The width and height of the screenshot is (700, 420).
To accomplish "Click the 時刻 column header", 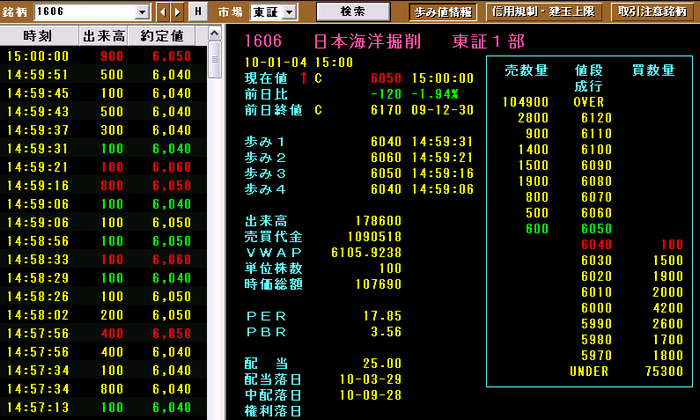I will pyautogui.click(x=38, y=36).
